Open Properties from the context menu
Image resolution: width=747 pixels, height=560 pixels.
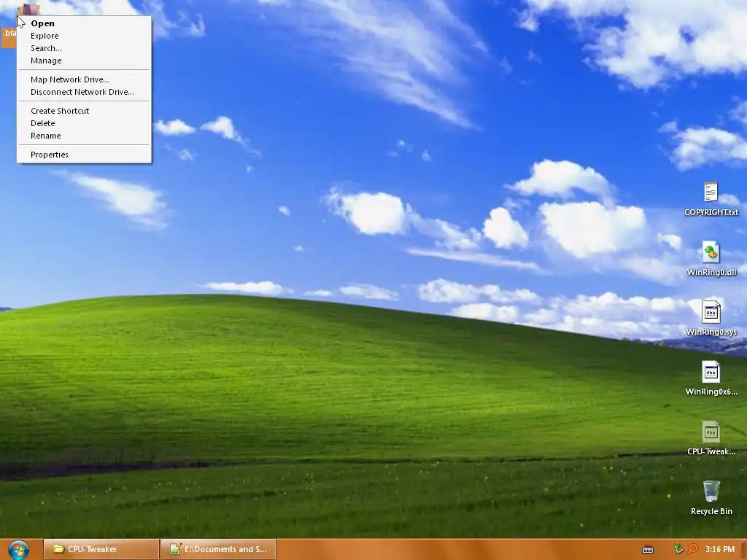click(x=84, y=155)
